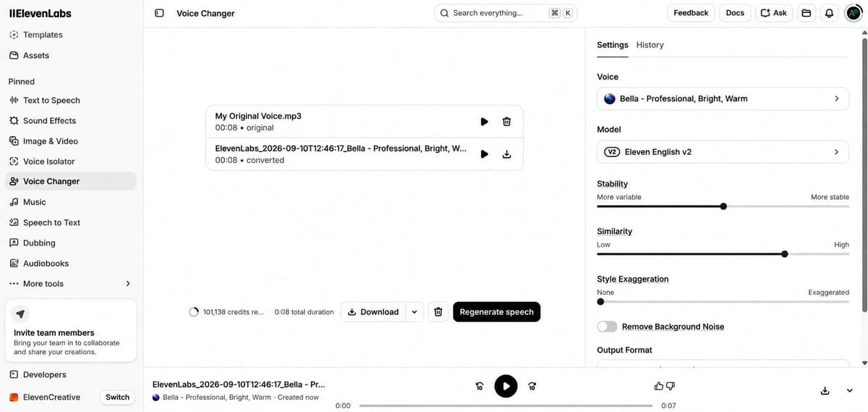Screen dimensions: 868x412
Task: Toggle Remove Background Noise
Action: (607, 327)
